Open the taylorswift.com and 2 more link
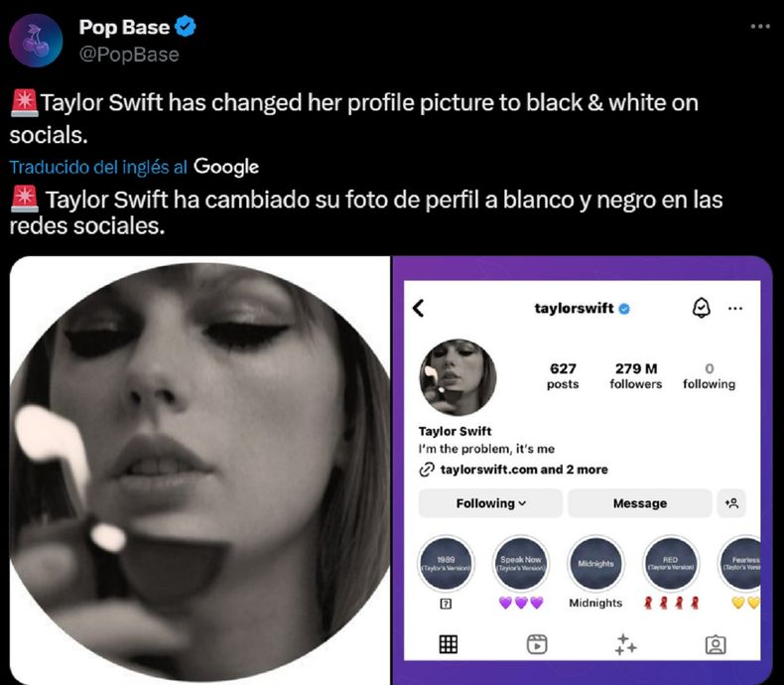The width and height of the screenshot is (784, 685). (523, 470)
